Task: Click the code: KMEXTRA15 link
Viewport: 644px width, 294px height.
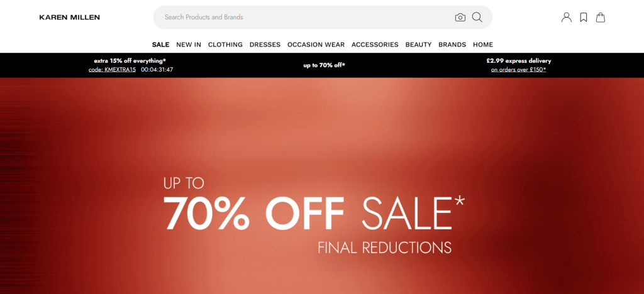Action: pos(112,70)
